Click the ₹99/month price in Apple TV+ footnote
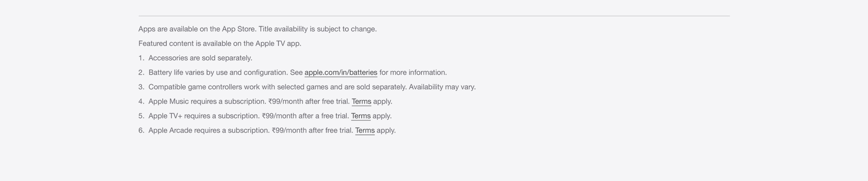Image resolution: width=868 pixels, height=181 pixels. pyautogui.click(x=279, y=116)
